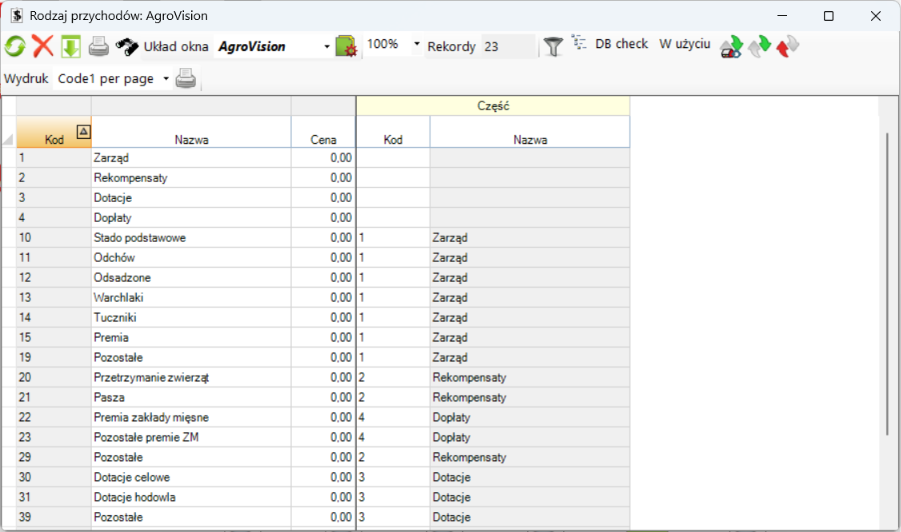The width and height of the screenshot is (901, 532).
Task: Click the Układ okna label
Action: tap(176, 47)
